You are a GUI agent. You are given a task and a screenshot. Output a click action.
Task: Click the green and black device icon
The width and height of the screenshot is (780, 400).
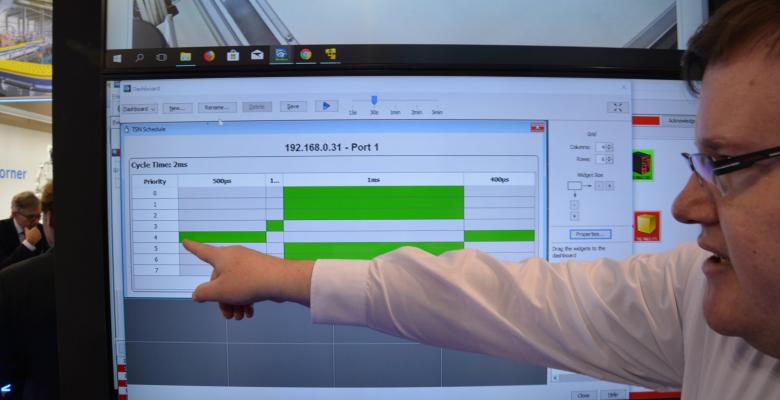[x=643, y=165]
